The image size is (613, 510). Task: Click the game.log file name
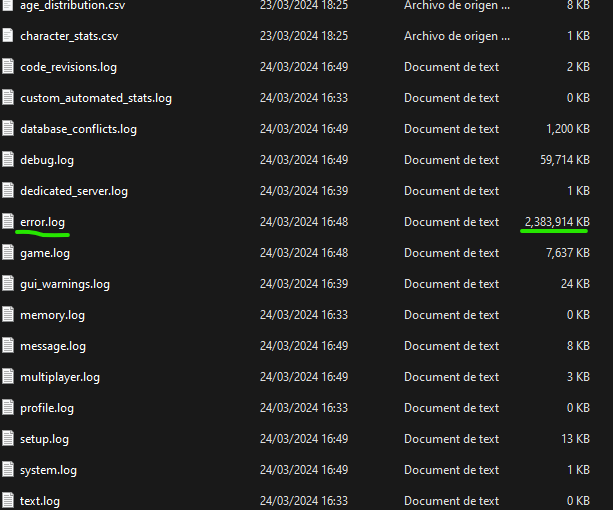[x=45, y=253]
